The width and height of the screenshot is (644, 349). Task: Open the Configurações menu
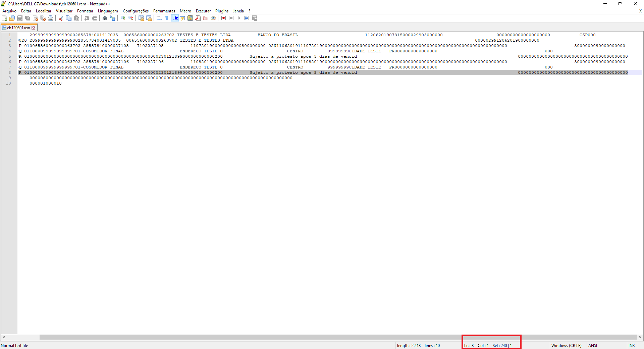point(136,11)
